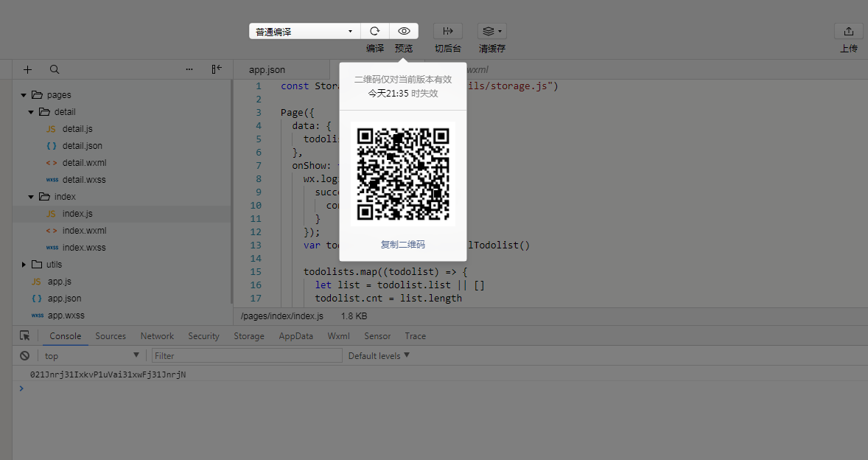This screenshot has height=460, width=868.
Task: Switch to the app.json editor tab
Action: coord(267,70)
